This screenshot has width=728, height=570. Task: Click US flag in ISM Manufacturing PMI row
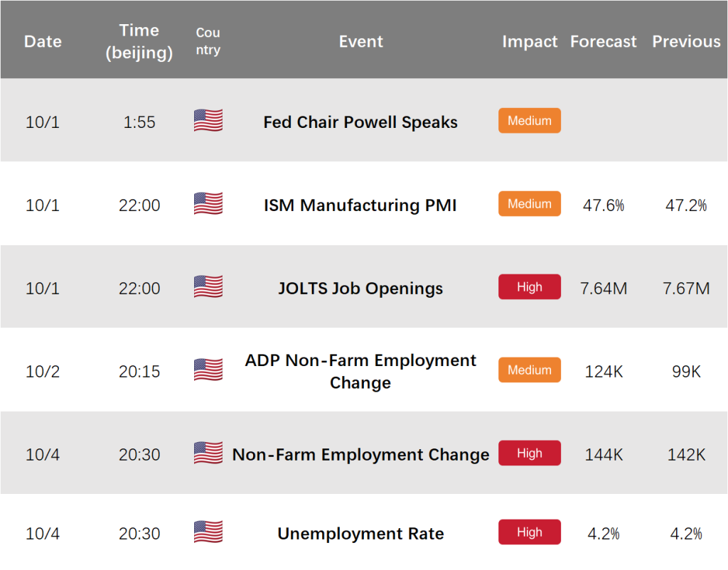pyautogui.click(x=208, y=203)
